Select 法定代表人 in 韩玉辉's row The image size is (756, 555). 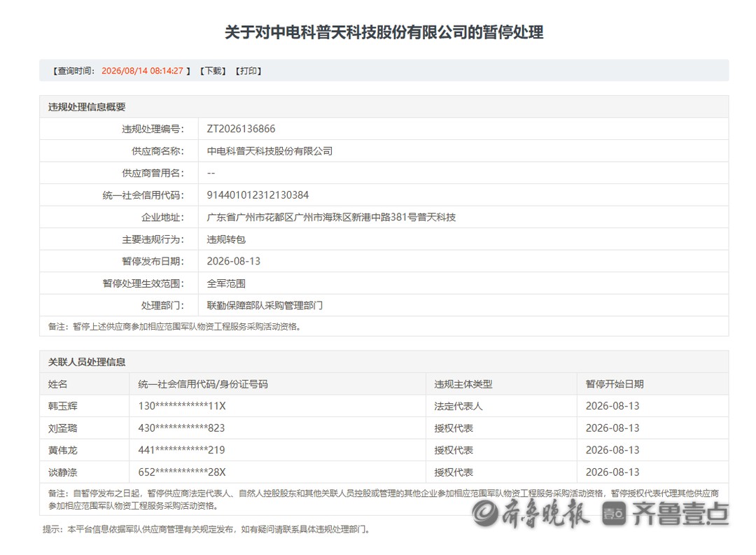pyautogui.click(x=458, y=407)
